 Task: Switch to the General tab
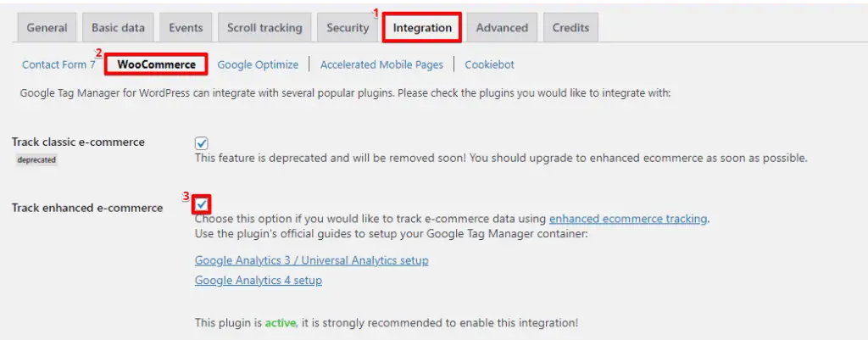pos(47,28)
